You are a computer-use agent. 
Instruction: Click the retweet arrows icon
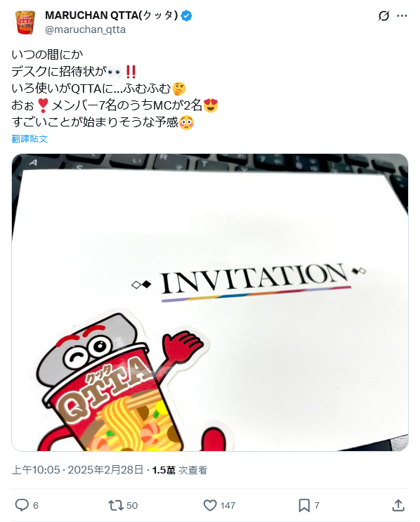click(115, 505)
